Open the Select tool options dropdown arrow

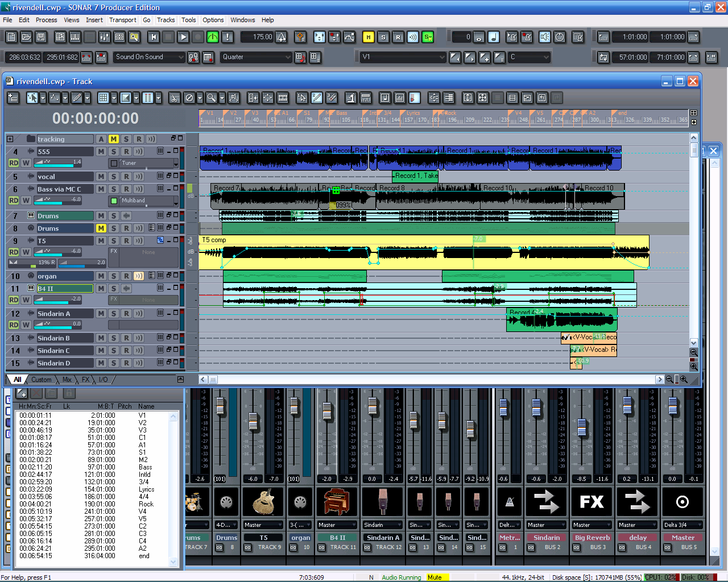click(43, 98)
